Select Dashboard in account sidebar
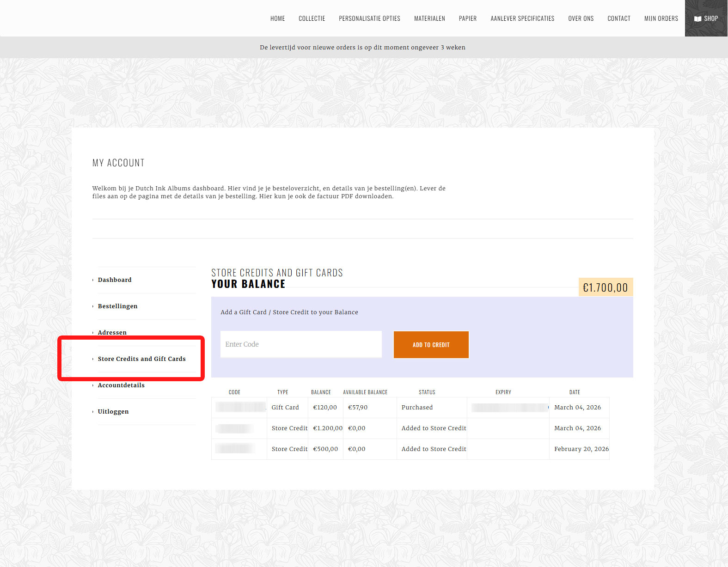 click(115, 280)
